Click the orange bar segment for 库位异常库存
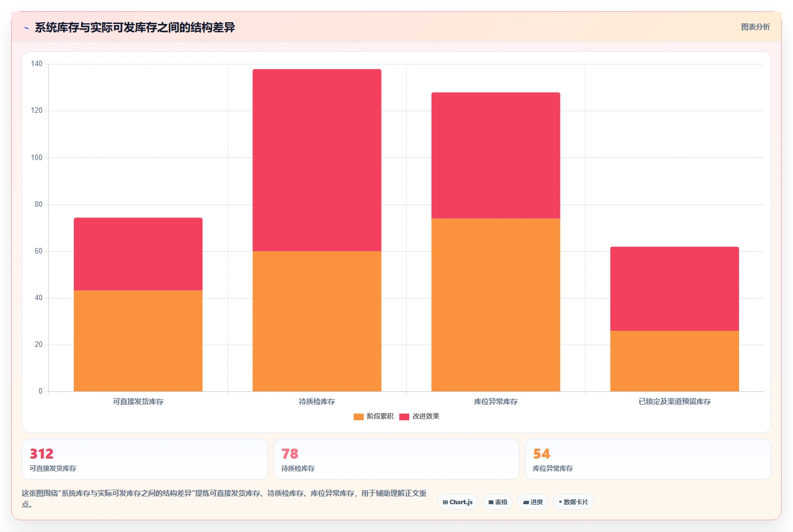 click(x=495, y=305)
